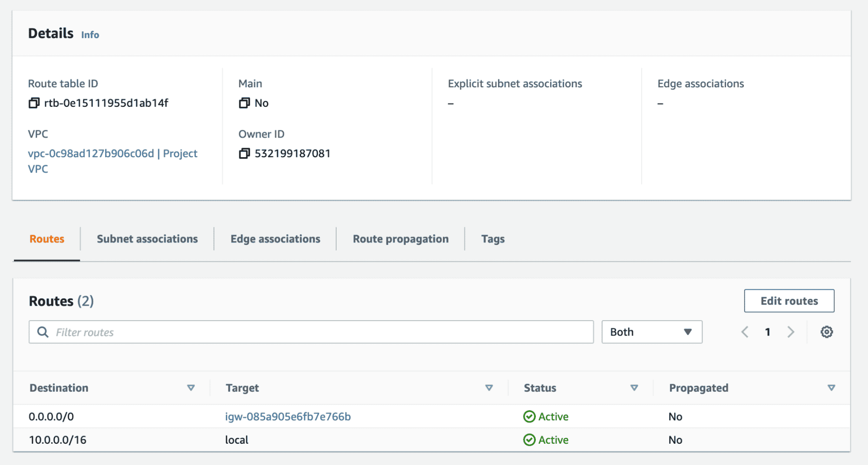Go to next page of routes

[x=791, y=332]
